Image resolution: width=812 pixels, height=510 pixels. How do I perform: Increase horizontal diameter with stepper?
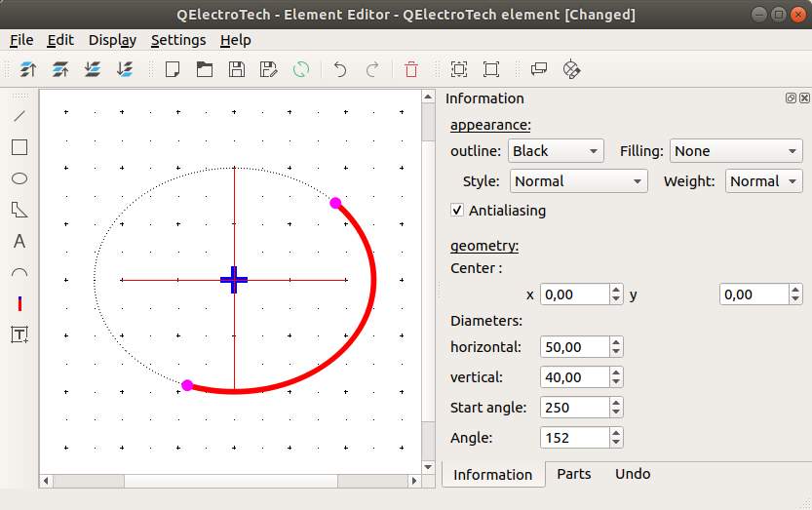(x=616, y=341)
